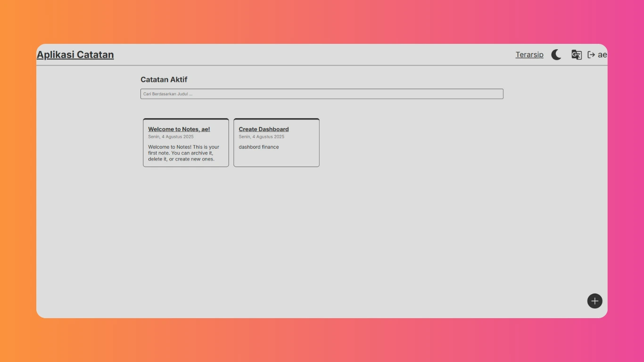Click the date under Create Dashboard
Viewport: 644px width, 362px height.
(x=261, y=137)
